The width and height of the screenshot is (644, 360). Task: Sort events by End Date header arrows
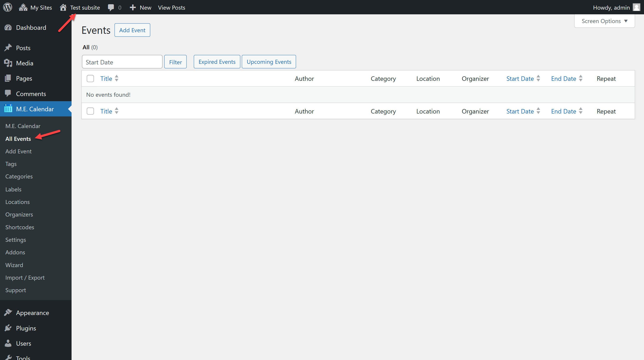[x=580, y=78]
